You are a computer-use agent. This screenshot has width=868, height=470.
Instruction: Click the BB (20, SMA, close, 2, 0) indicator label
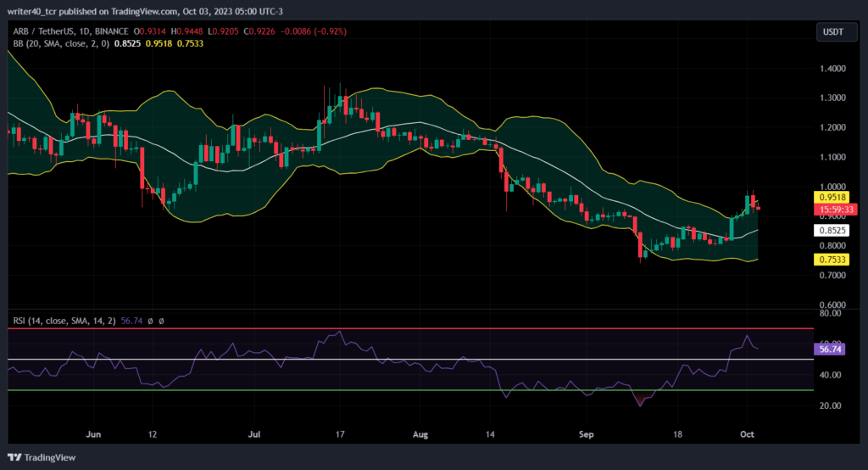pyautogui.click(x=61, y=43)
